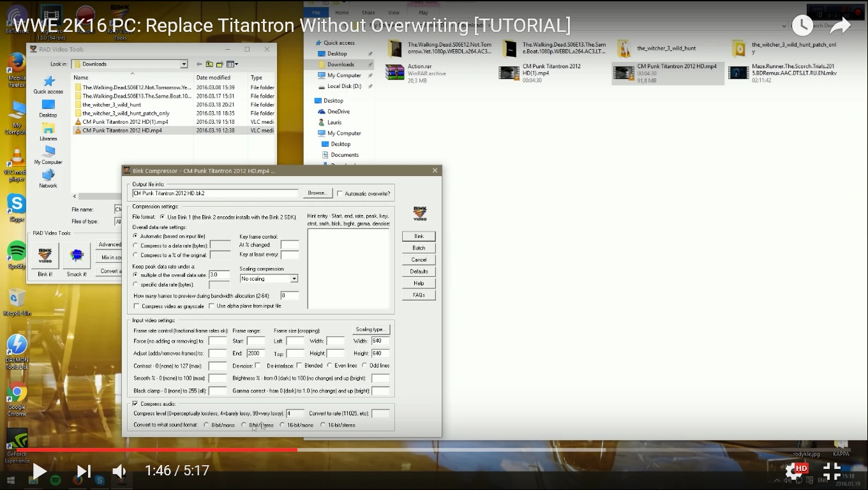Click the audio Compress level field

pyautogui.click(x=296, y=413)
